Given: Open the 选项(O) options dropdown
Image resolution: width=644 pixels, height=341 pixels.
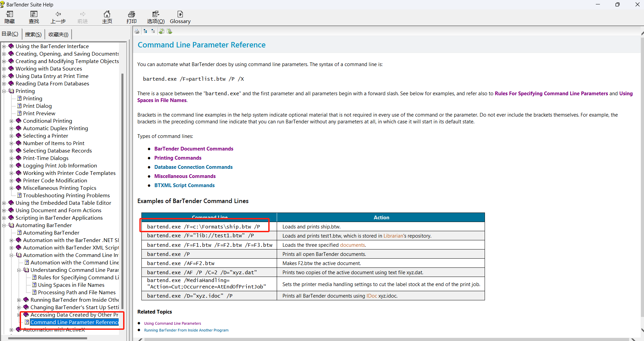Looking at the screenshot, I should (x=156, y=17).
